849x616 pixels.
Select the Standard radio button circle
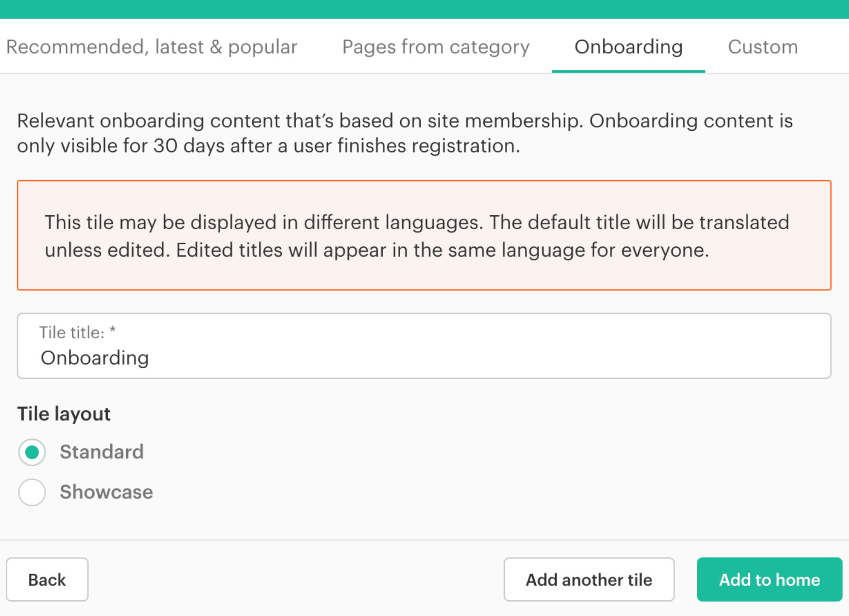pos(32,452)
